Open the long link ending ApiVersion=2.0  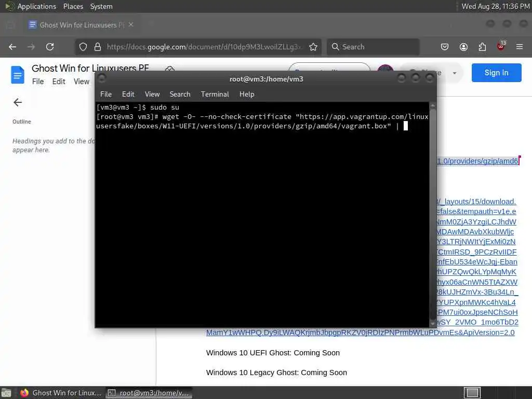click(x=361, y=332)
